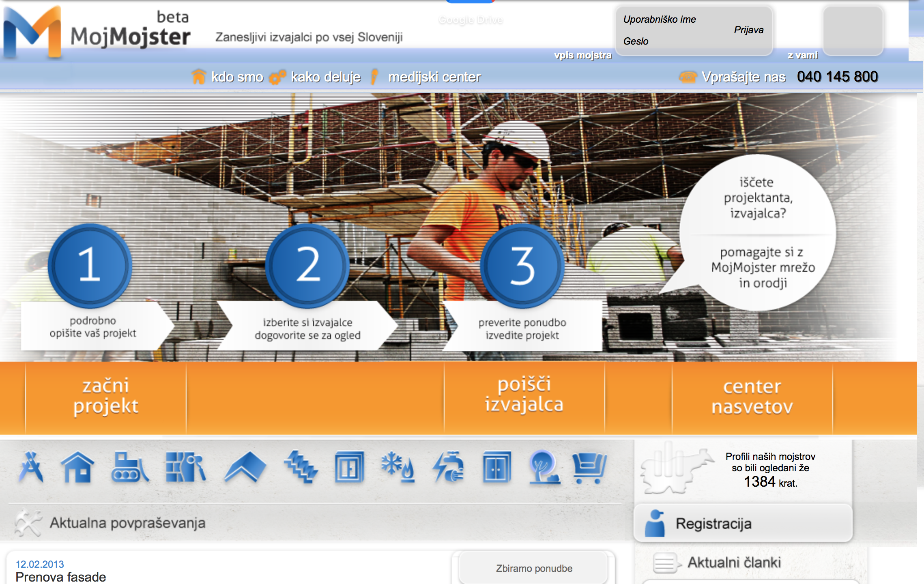Click the drafting compass category icon
Viewport: 924px width, 584px height.
click(x=31, y=467)
